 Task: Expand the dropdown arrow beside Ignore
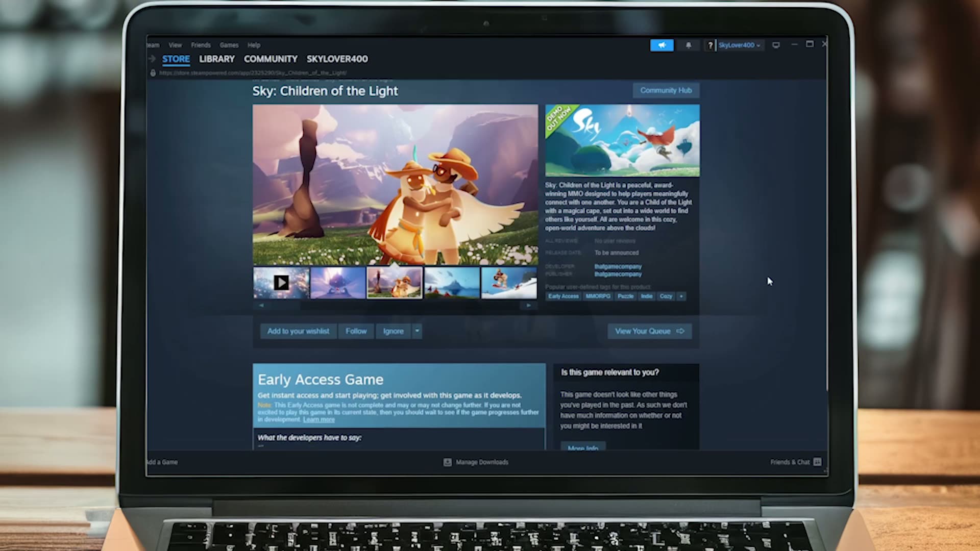tap(417, 331)
